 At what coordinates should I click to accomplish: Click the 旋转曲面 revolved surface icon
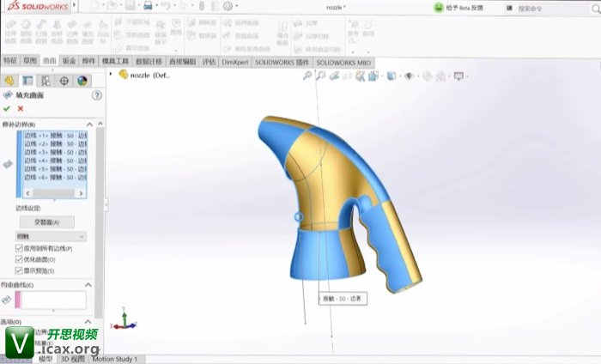(x=26, y=32)
